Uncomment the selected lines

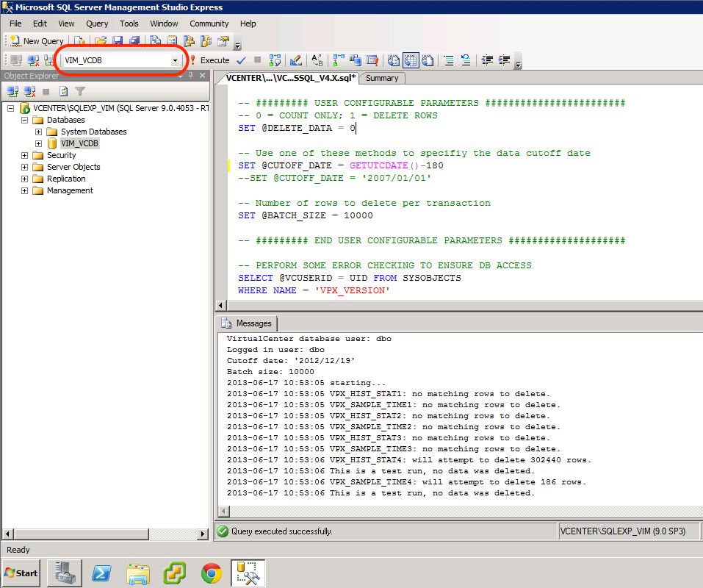click(466, 60)
